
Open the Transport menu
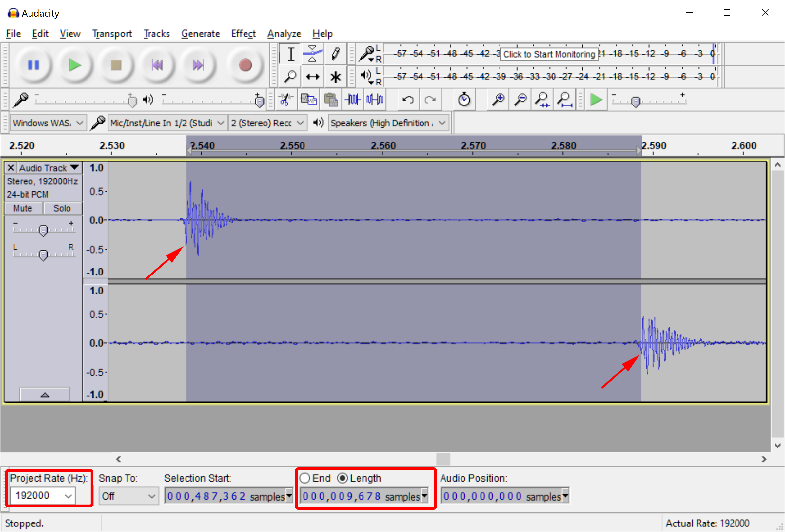point(112,34)
